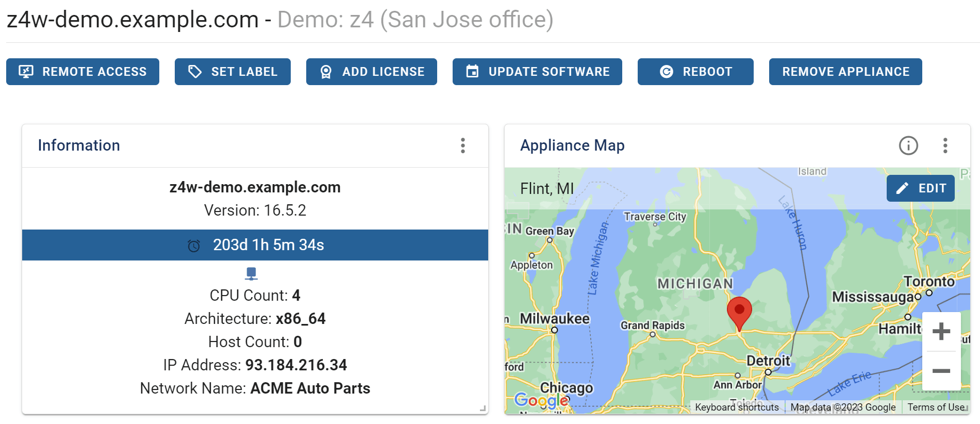Click Update Software button
The image size is (980, 424).
click(537, 72)
